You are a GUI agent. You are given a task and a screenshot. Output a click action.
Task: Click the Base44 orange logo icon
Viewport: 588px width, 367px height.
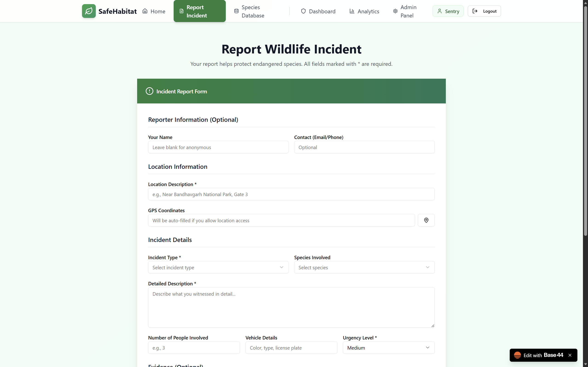(517, 355)
